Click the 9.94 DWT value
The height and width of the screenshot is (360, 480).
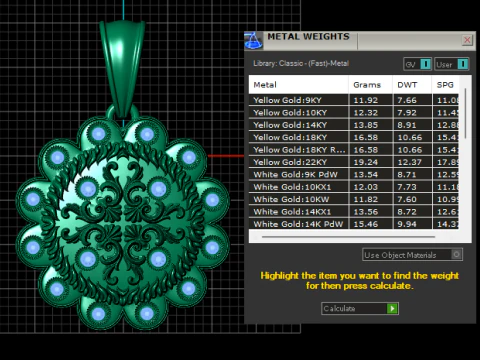(407, 224)
